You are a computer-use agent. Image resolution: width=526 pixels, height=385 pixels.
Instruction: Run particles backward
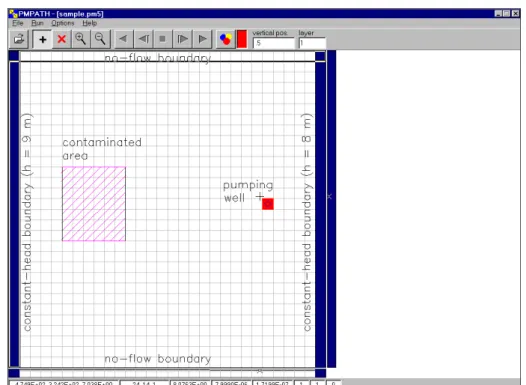pos(123,39)
